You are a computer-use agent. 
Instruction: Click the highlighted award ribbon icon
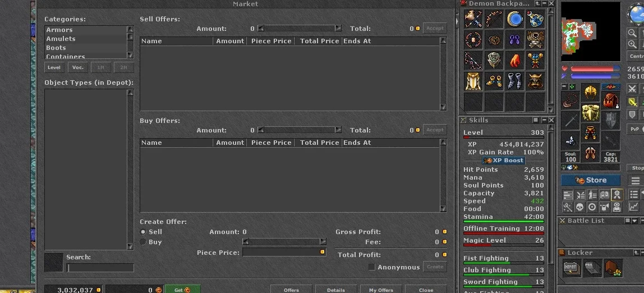[617, 195]
